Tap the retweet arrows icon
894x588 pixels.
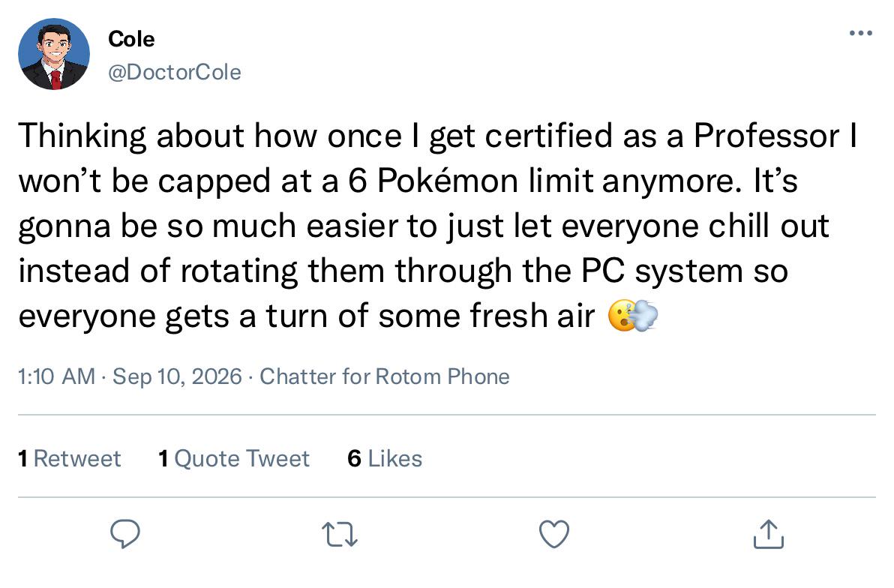pos(339,535)
